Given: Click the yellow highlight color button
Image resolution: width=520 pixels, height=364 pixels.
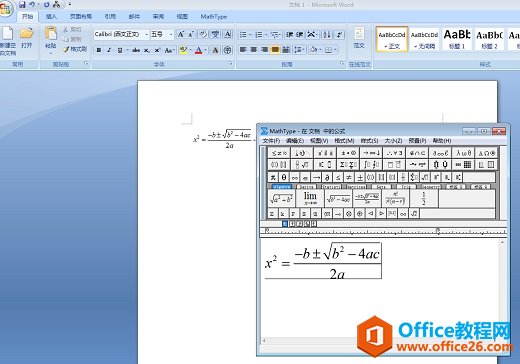Looking at the screenshot, I should (183, 50).
